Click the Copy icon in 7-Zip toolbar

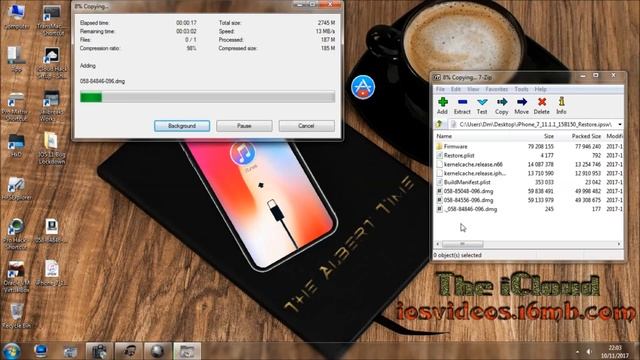(x=502, y=102)
